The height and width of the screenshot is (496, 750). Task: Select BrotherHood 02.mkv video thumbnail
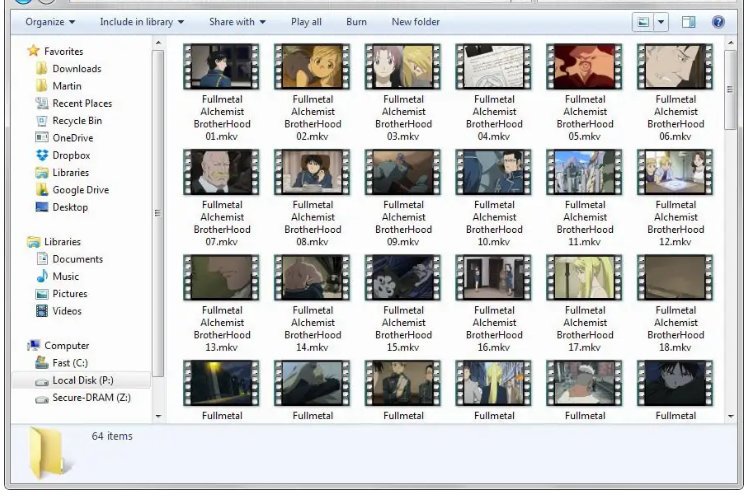coord(312,66)
